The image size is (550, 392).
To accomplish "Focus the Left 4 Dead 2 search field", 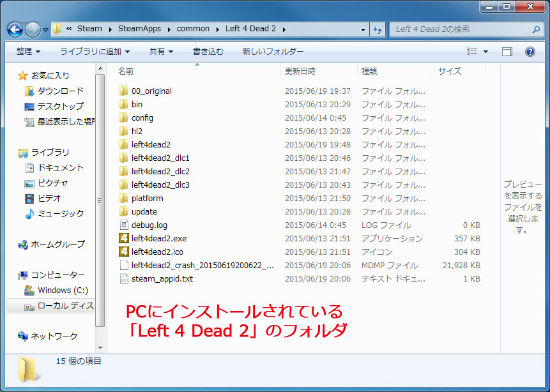I will 467,29.
